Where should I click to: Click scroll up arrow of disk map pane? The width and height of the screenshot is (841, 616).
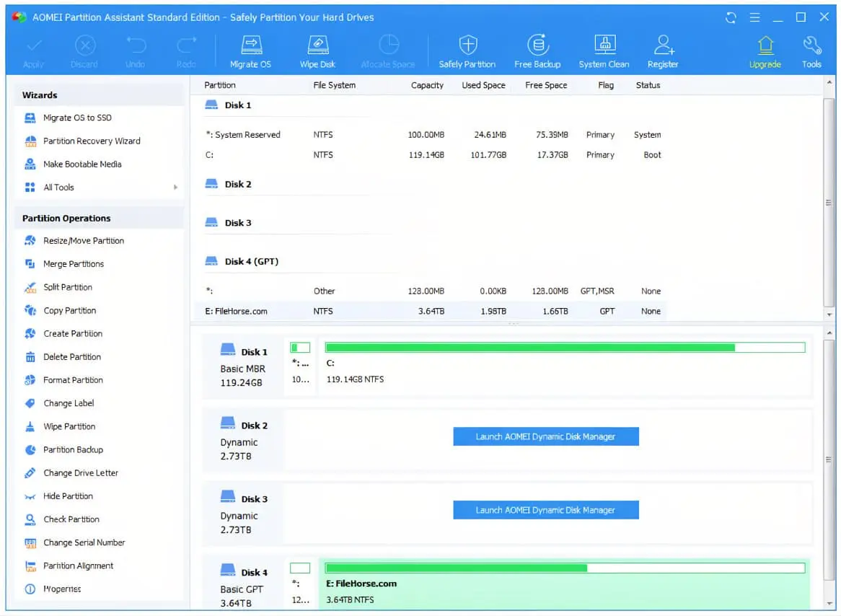(x=829, y=333)
